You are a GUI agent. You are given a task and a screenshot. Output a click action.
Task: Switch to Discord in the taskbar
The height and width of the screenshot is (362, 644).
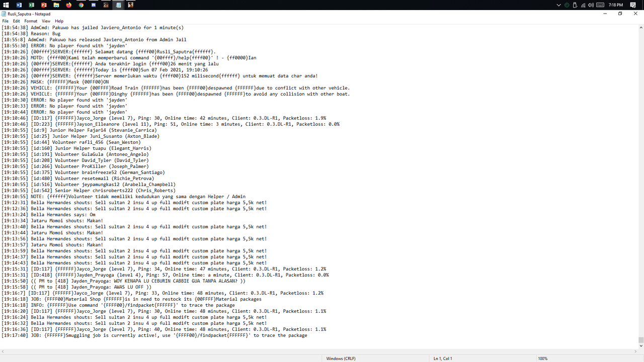tap(94, 5)
